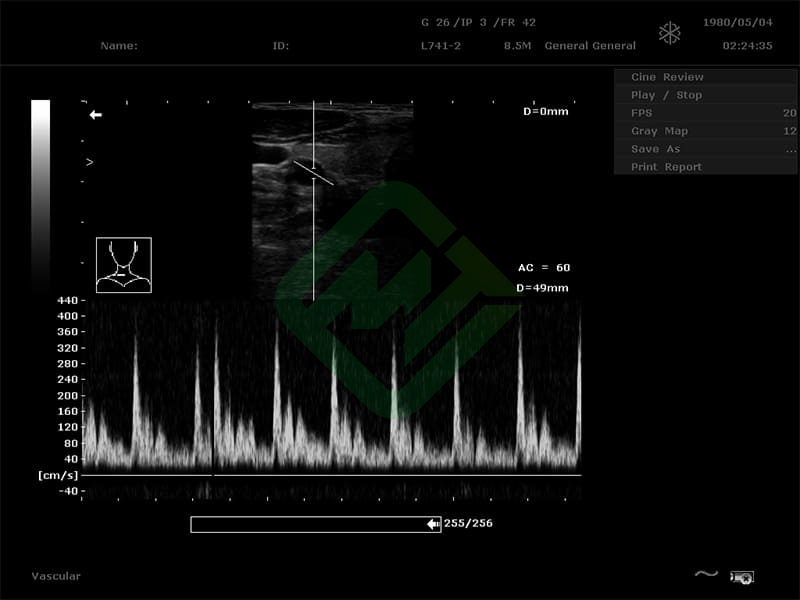Image resolution: width=800 pixels, height=600 pixels.
Task: Click the cine progress bar track
Action: [x=316, y=524]
